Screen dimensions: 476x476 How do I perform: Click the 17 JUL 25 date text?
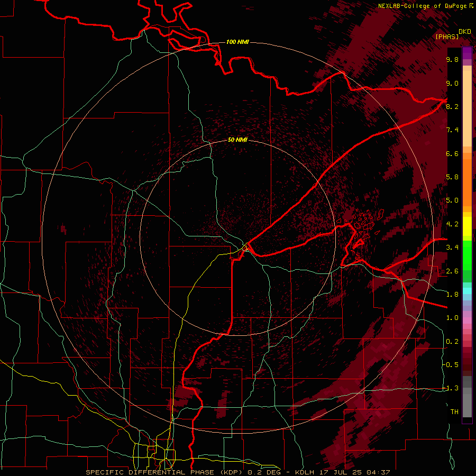coord(342,472)
